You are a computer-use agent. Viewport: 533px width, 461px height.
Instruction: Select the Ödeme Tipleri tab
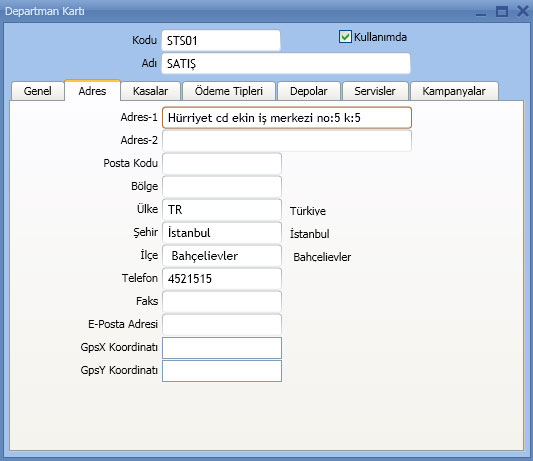coord(229,91)
